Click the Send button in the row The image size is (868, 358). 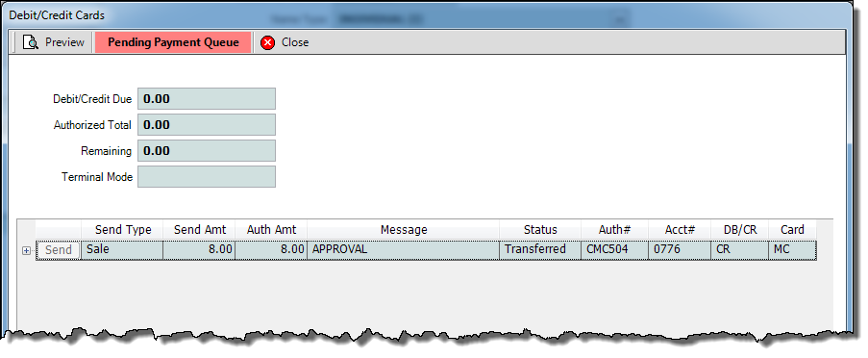59,250
